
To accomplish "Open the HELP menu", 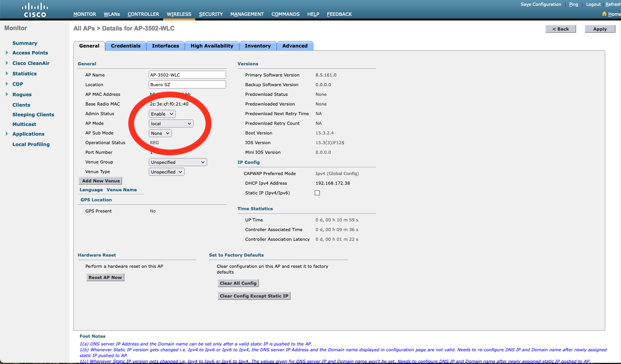I will (313, 14).
